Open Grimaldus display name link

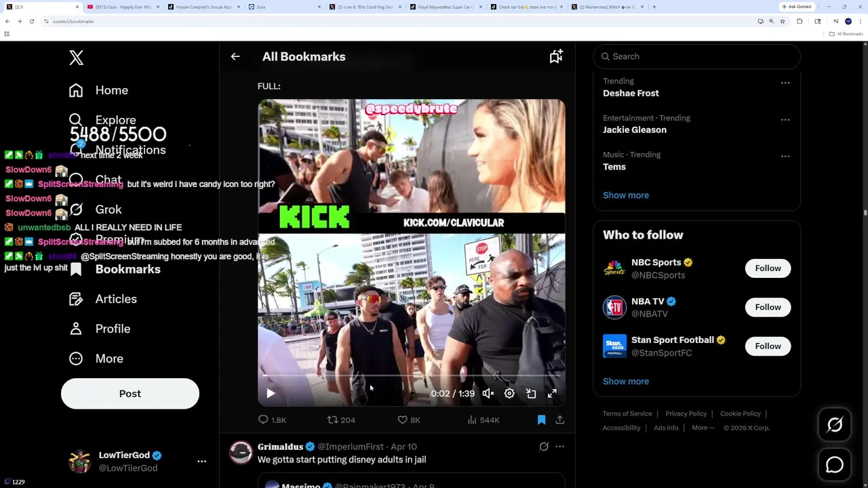(280, 447)
